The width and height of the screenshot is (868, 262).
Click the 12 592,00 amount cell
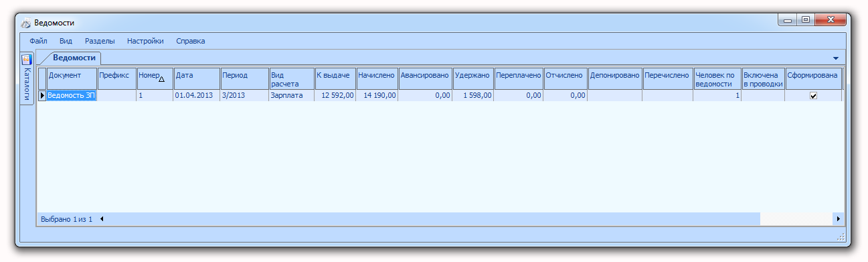tap(335, 96)
